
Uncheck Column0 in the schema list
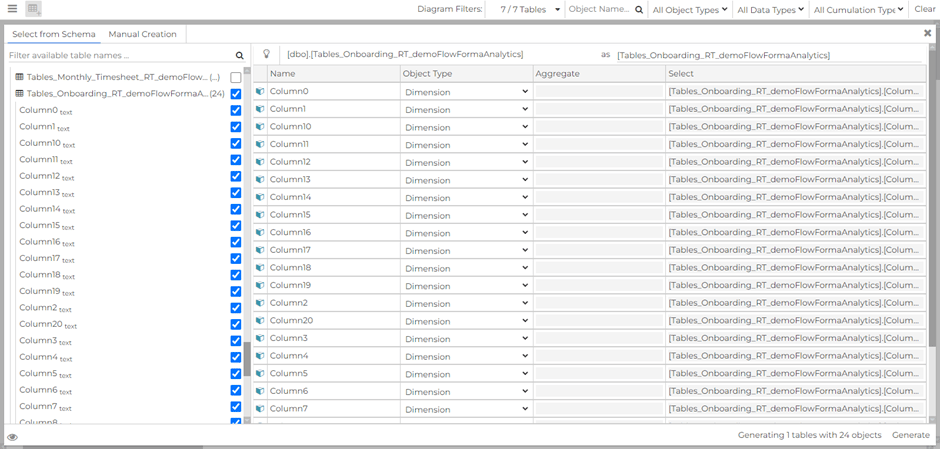(236, 110)
